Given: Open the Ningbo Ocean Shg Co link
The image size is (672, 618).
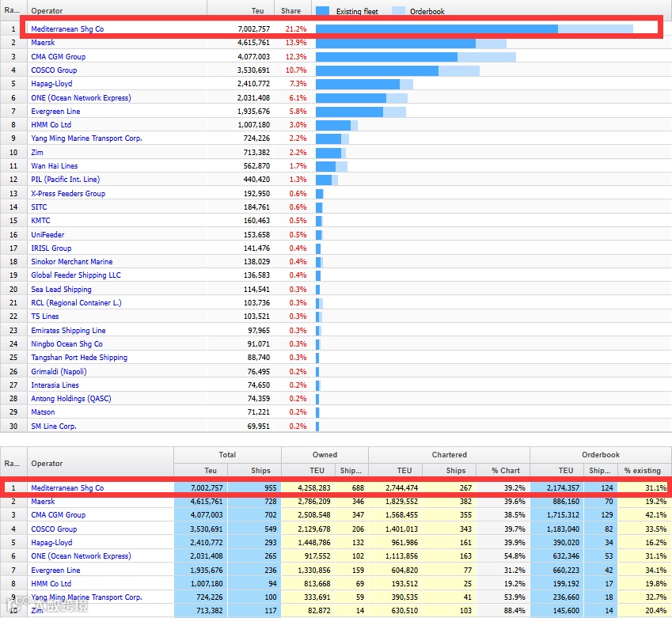Looking at the screenshot, I should click(x=66, y=343).
